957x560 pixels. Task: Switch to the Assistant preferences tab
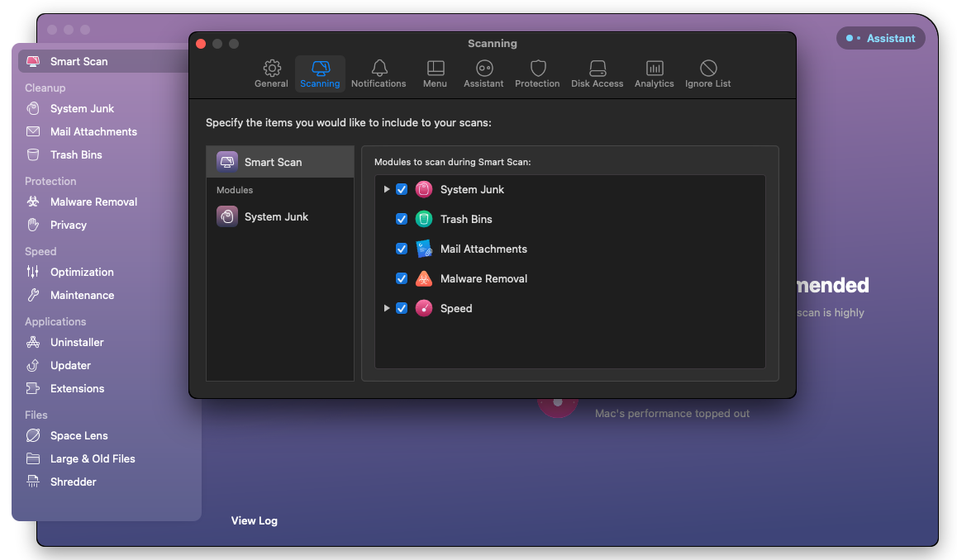[483, 74]
